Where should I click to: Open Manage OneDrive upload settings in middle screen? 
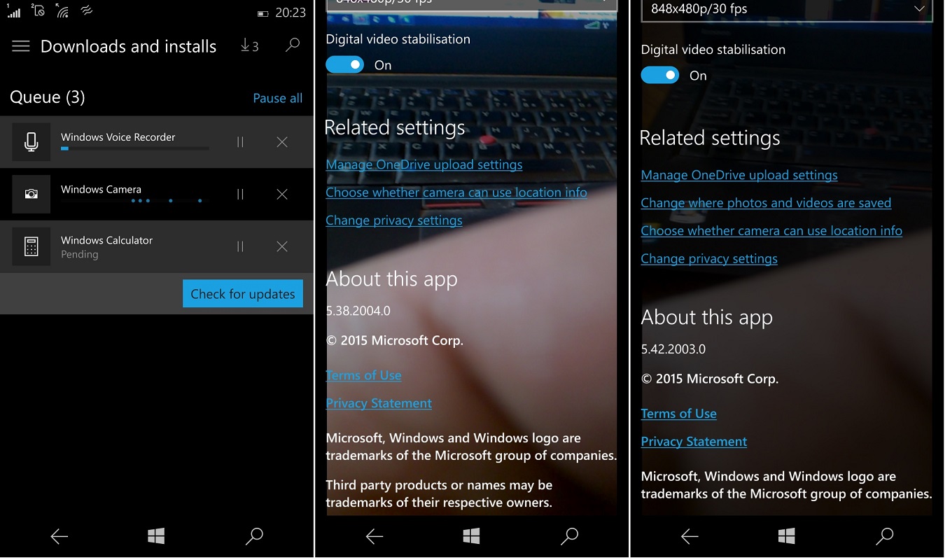point(424,164)
